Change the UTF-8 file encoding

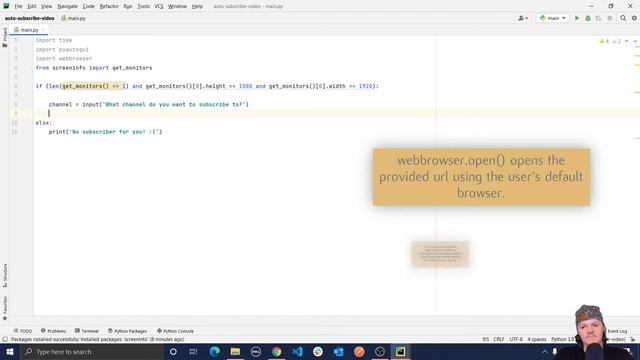click(x=516, y=340)
